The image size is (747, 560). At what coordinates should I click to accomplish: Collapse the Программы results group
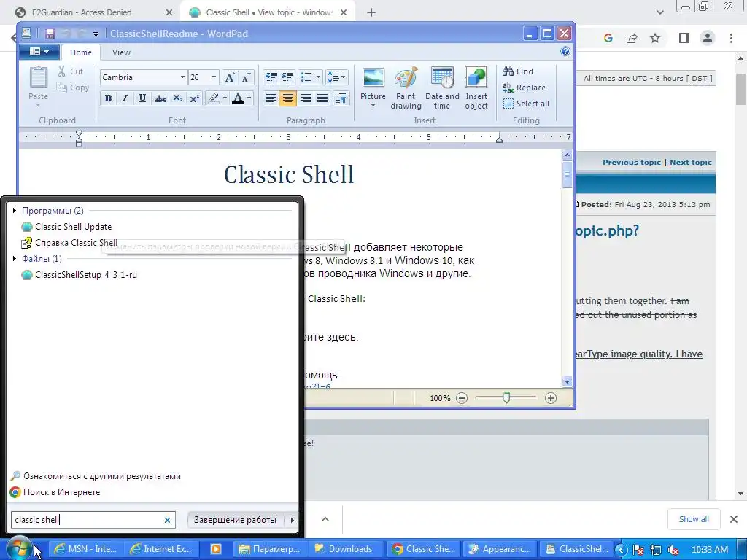coord(15,211)
